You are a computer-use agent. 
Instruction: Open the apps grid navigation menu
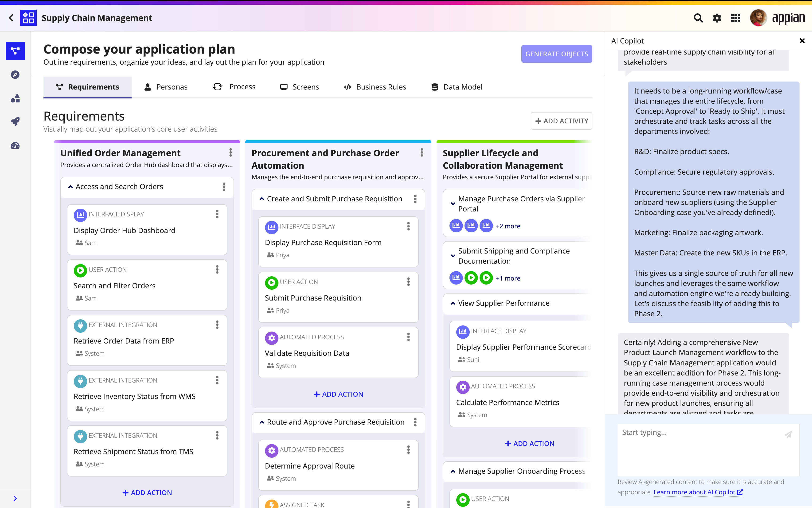pos(735,18)
